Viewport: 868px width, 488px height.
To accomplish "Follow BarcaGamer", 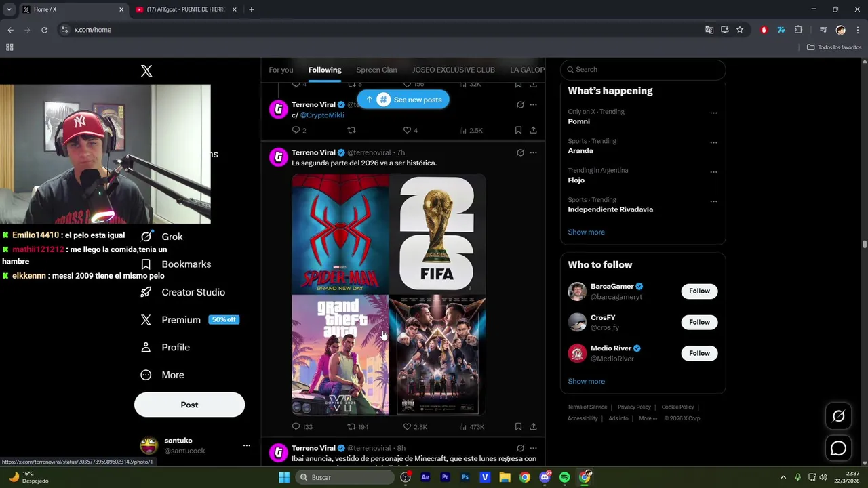I will point(699,291).
